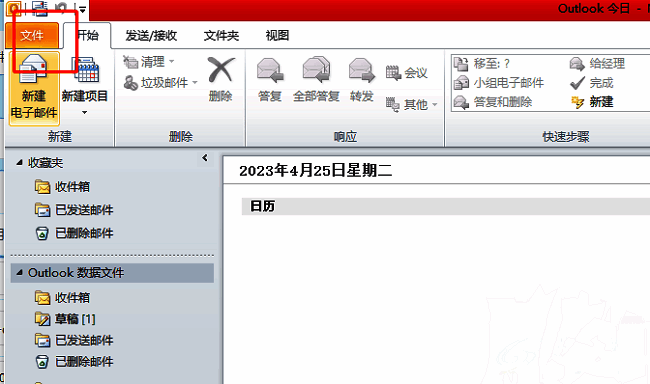
Task: Open the 文件夹 ribbon tab
Action: click(x=221, y=36)
